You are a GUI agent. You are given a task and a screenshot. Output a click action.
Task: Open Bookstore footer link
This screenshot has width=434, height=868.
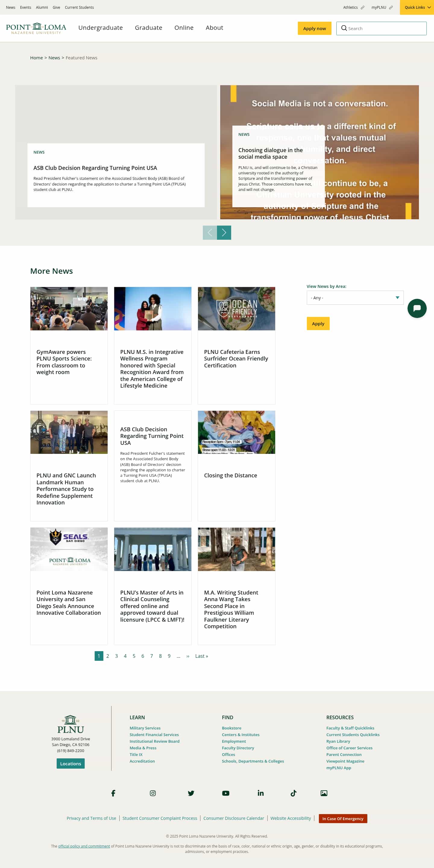(x=231, y=728)
